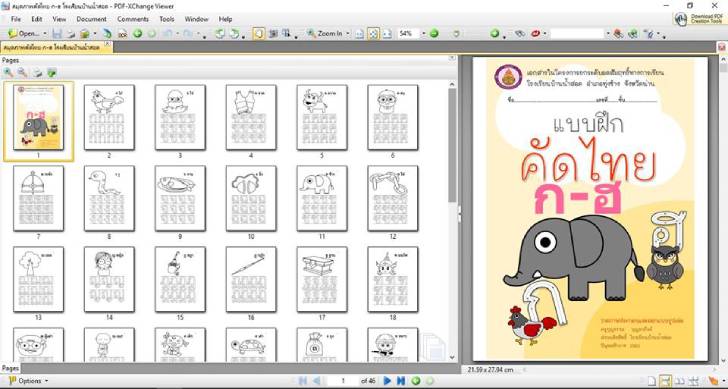Open the Document menu
The image size is (728, 389).
(91, 19)
